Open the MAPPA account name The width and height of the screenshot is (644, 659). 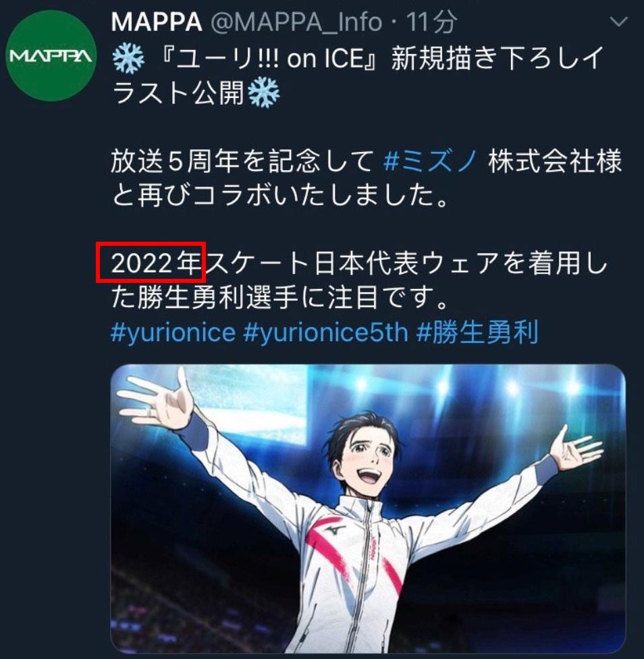click(156, 22)
